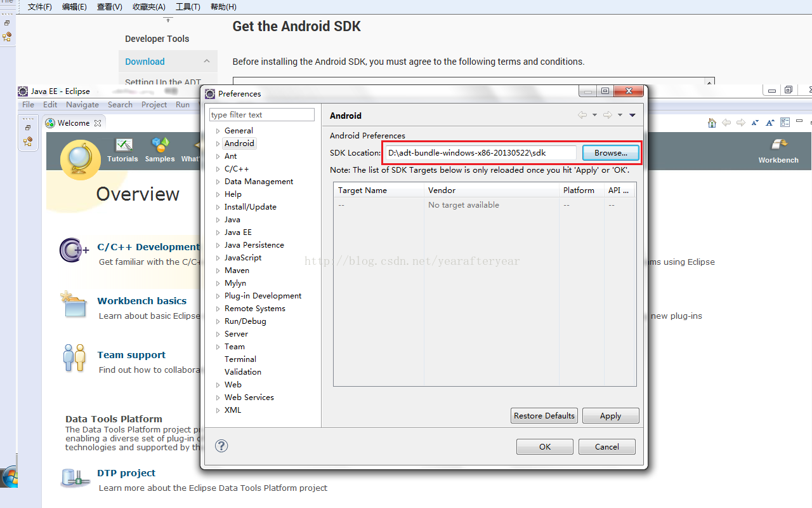The image size is (812, 508).
Task: Click hierarchy icon in strip left of Welcome page
Action: (x=28, y=142)
